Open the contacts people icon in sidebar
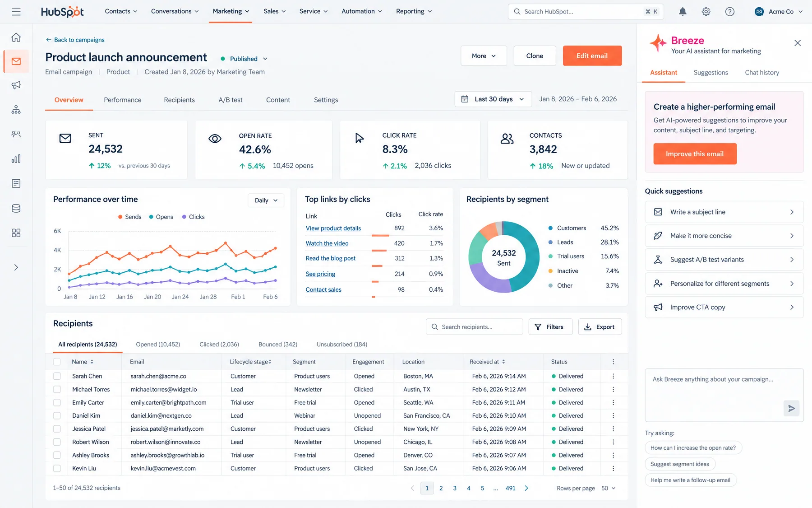 coord(16,134)
